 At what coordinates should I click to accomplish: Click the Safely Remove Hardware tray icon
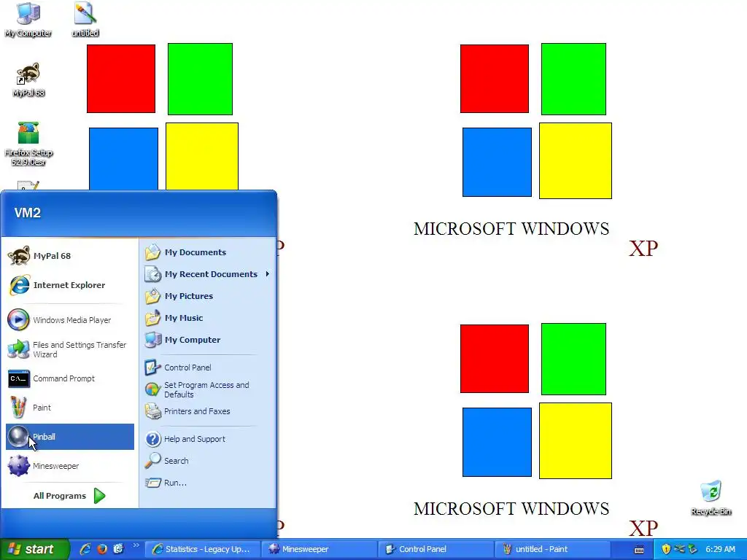693,549
